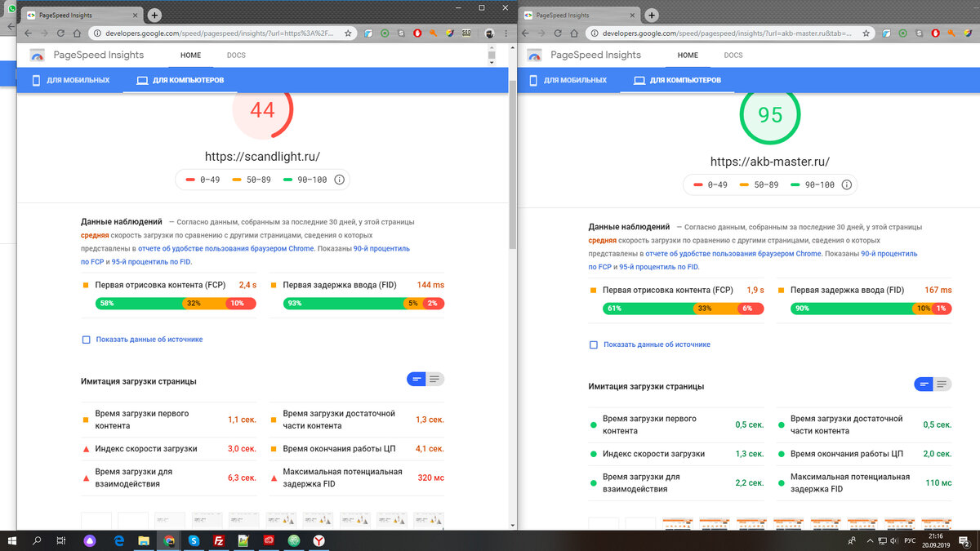Click reload button in left Chrome window

[60, 33]
